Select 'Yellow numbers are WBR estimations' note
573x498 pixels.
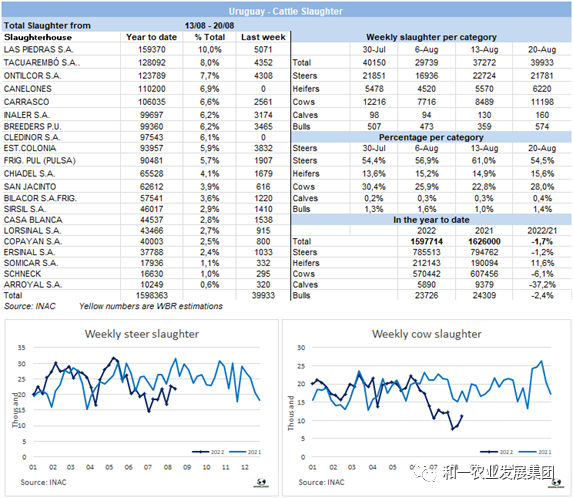click(x=151, y=306)
